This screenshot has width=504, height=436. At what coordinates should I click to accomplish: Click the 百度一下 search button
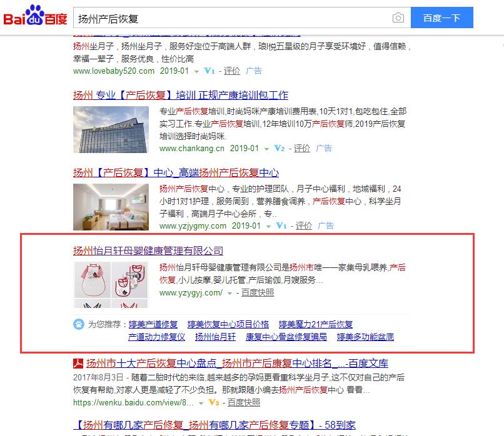[x=441, y=17]
